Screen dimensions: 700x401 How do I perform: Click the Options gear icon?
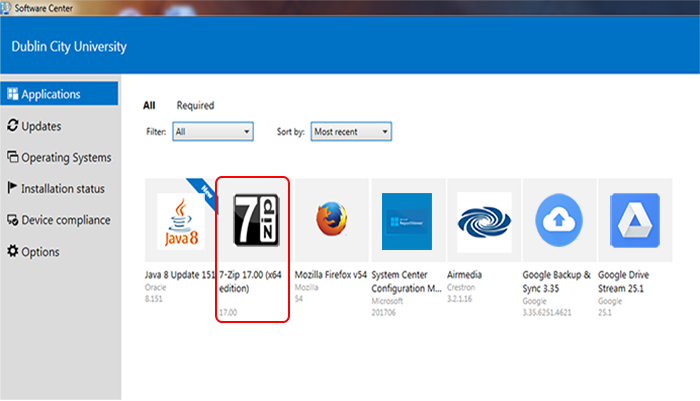tap(12, 251)
